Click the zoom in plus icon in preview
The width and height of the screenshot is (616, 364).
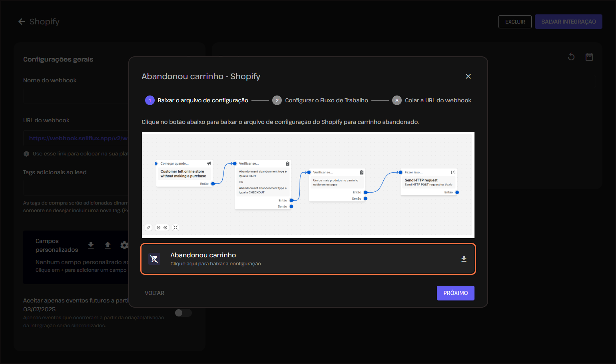point(165,227)
